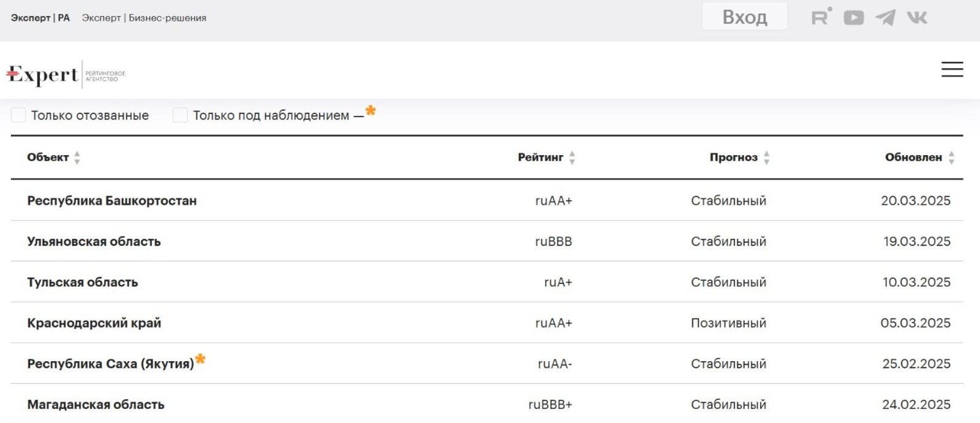Open the YouTube channel icon
The width and height of the screenshot is (980, 423).
click(x=853, y=18)
